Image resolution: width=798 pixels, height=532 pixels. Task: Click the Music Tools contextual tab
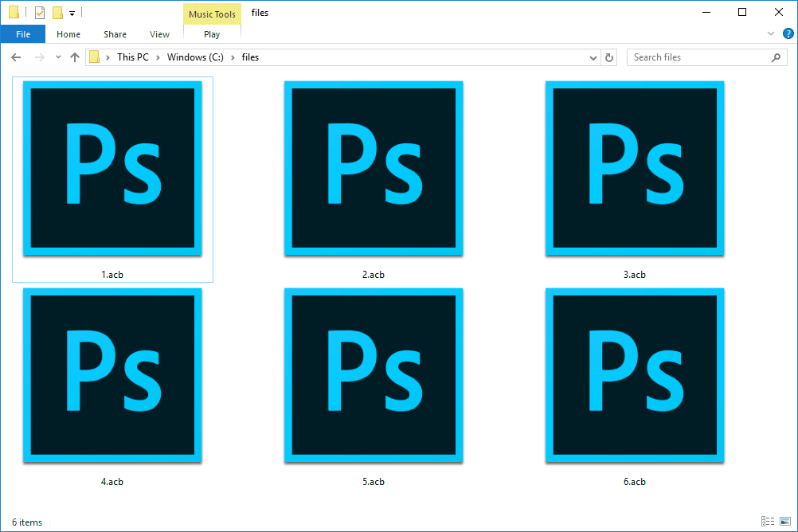[212, 14]
